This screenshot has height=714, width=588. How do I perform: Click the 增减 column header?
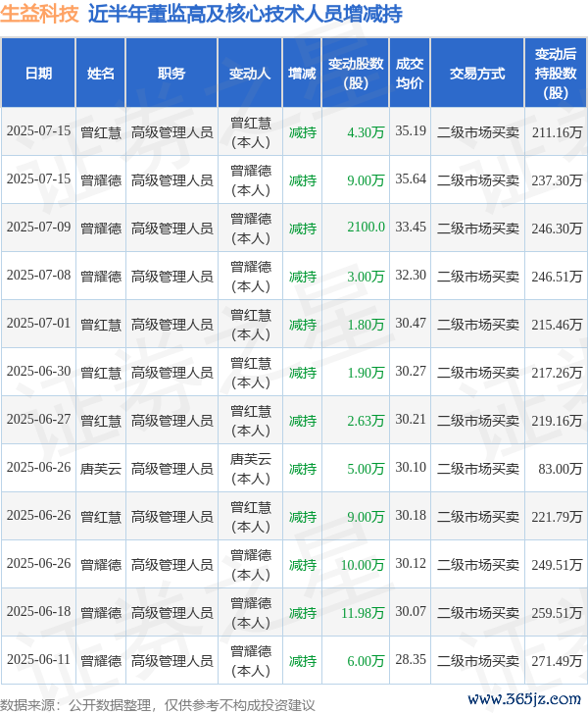point(302,74)
